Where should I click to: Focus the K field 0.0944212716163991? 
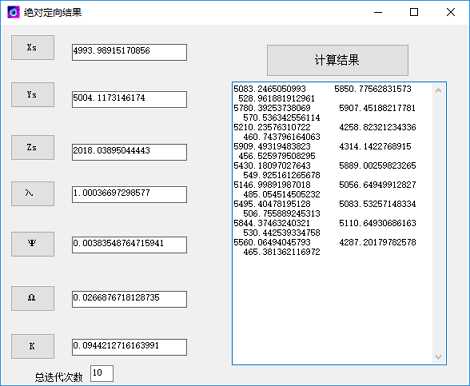(129, 347)
